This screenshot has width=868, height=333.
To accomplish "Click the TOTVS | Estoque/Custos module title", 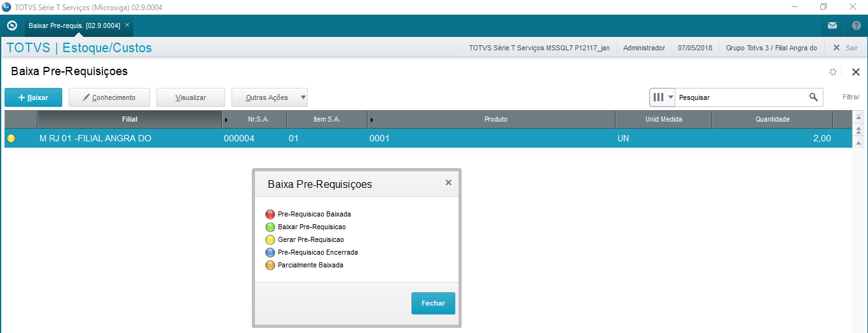I will (79, 48).
